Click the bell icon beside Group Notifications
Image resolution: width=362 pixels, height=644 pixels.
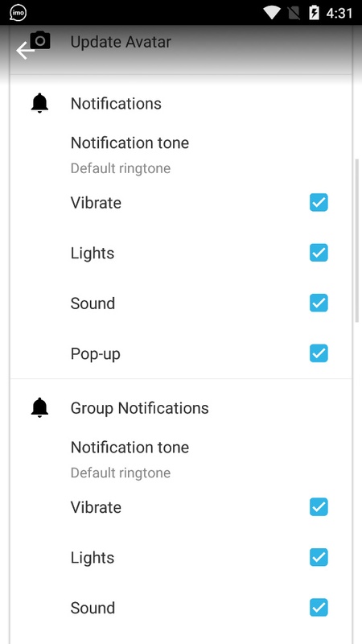[x=39, y=407]
